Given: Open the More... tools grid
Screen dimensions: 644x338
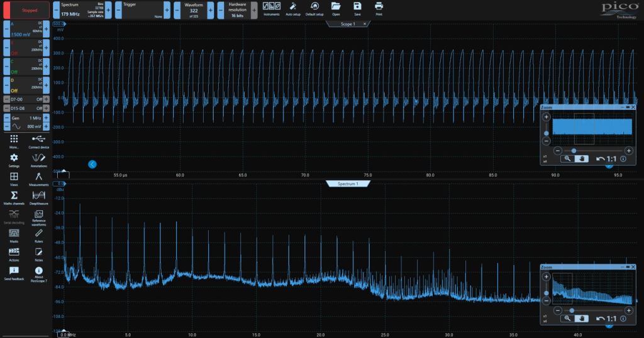Looking at the screenshot, I should pos(14,141).
